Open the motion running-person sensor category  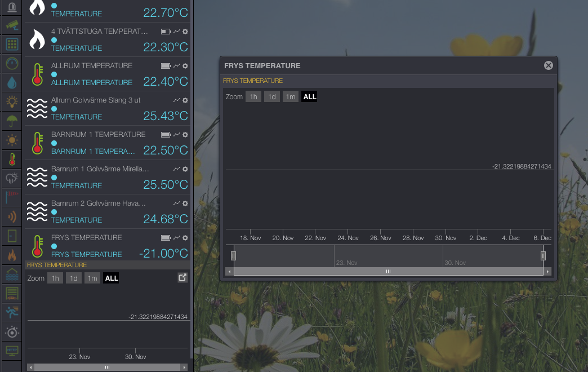pyautogui.click(x=12, y=312)
